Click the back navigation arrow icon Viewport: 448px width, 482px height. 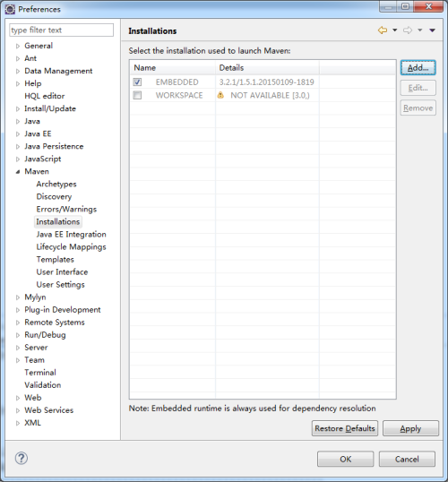click(x=383, y=30)
